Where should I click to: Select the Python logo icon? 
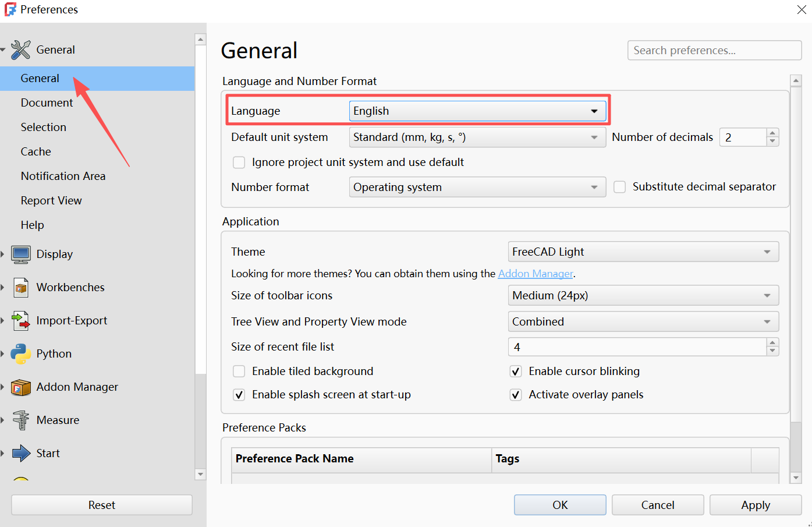21,353
